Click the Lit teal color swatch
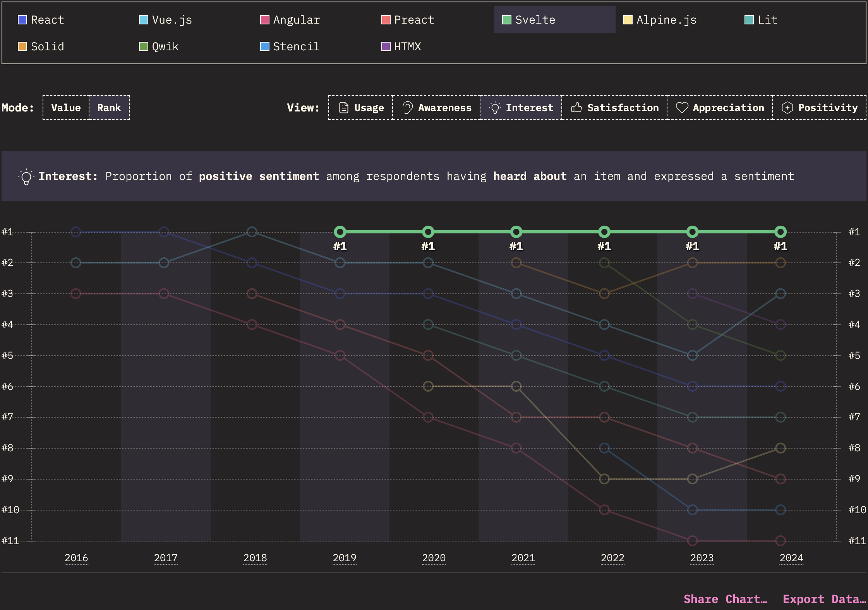Screen dimensions: 868x610 click(749, 20)
